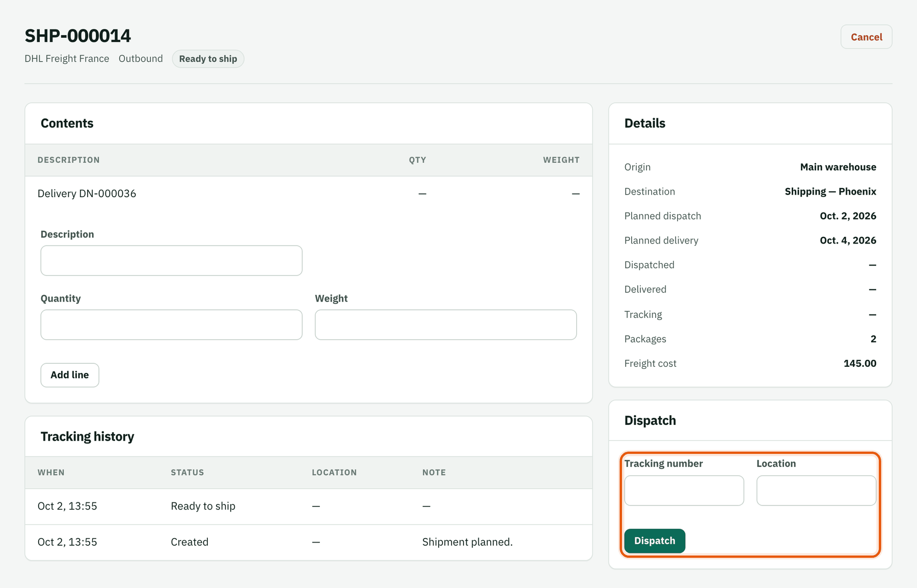Click the Contents panel title
This screenshot has width=917, height=588.
[67, 123]
